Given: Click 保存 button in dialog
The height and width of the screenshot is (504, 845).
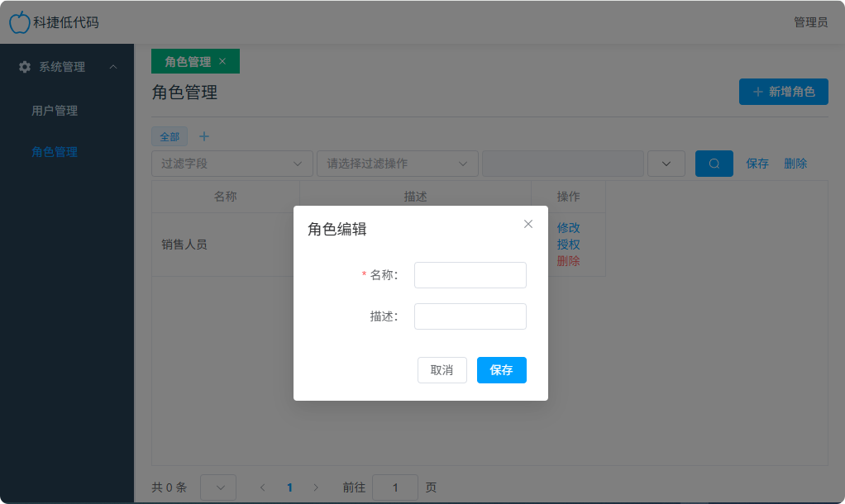Looking at the screenshot, I should 501,370.
